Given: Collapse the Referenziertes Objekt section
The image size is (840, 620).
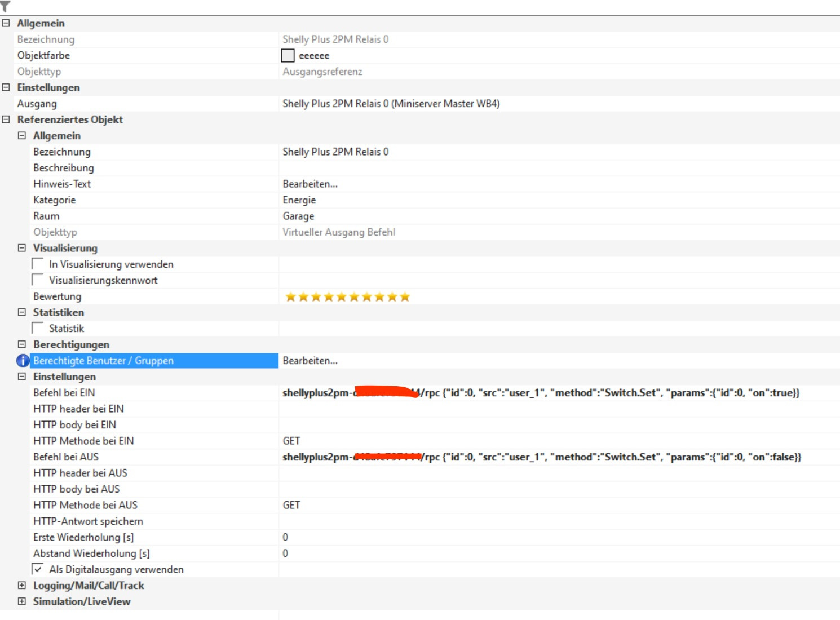Looking at the screenshot, I should pyautogui.click(x=6, y=119).
